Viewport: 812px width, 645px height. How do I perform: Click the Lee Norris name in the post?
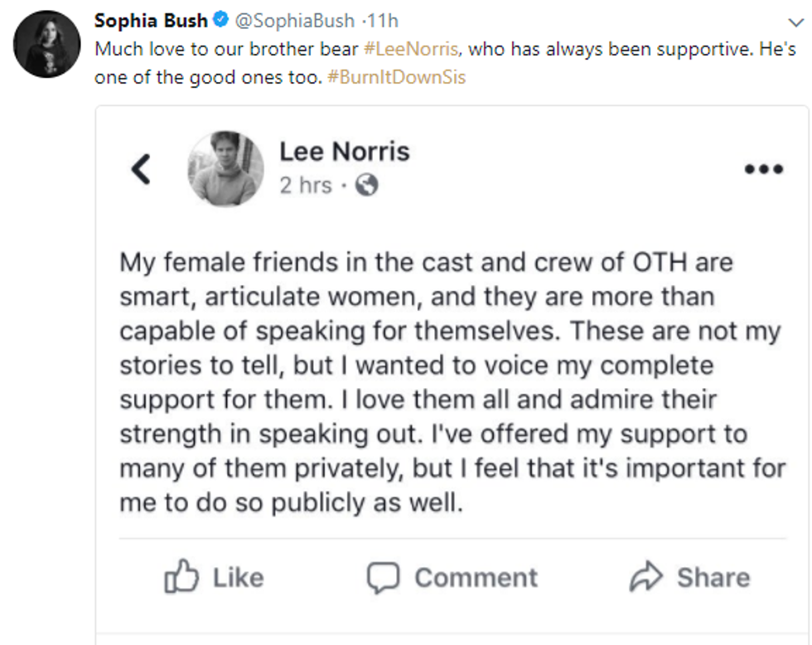(344, 151)
